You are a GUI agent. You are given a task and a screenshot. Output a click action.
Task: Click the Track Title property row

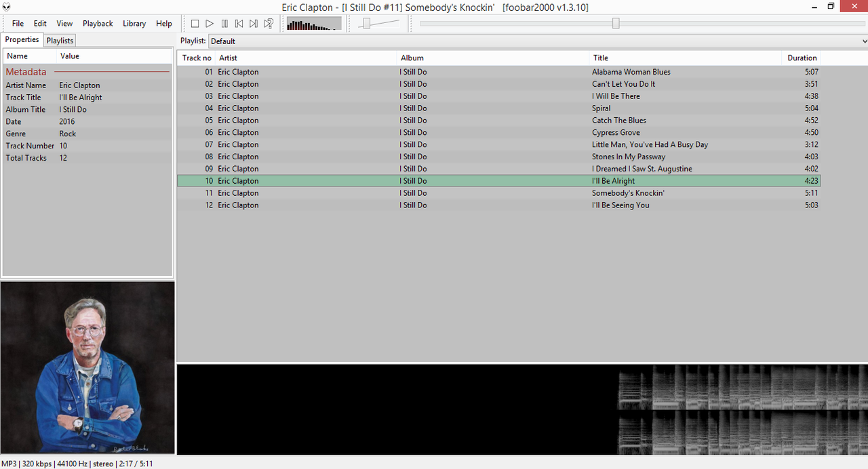pyautogui.click(x=87, y=98)
